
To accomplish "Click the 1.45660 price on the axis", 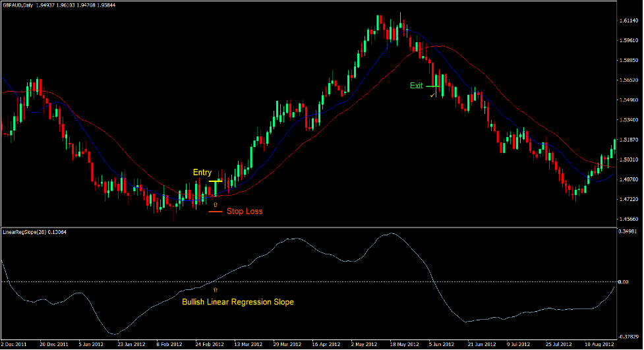I will click(629, 219).
